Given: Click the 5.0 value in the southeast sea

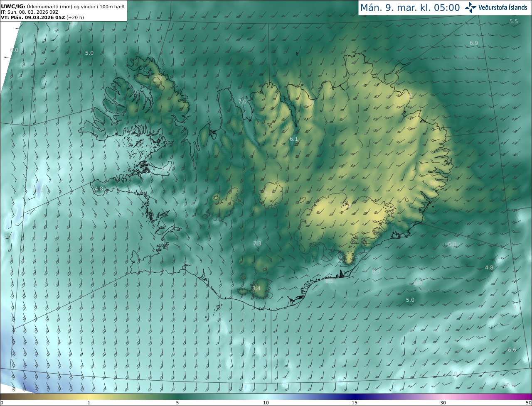Looking at the screenshot, I should click(x=410, y=300).
